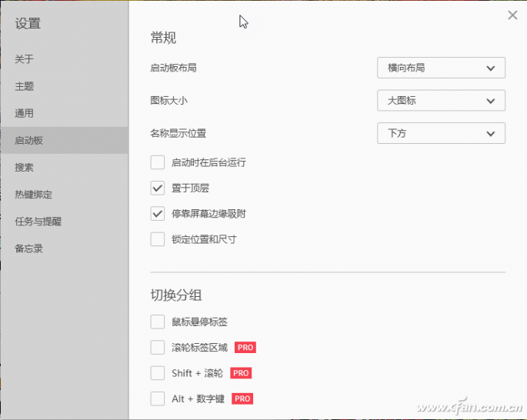Click the PRO badge beside Alt + 数字键
Screen dimensions: 527x420
click(x=242, y=398)
